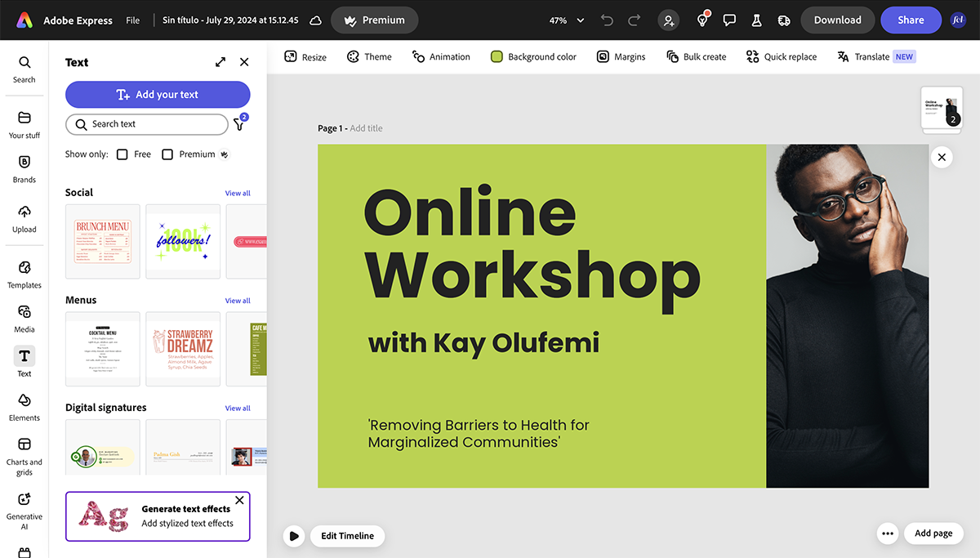Select the Page 1 thumbnail

point(941,106)
